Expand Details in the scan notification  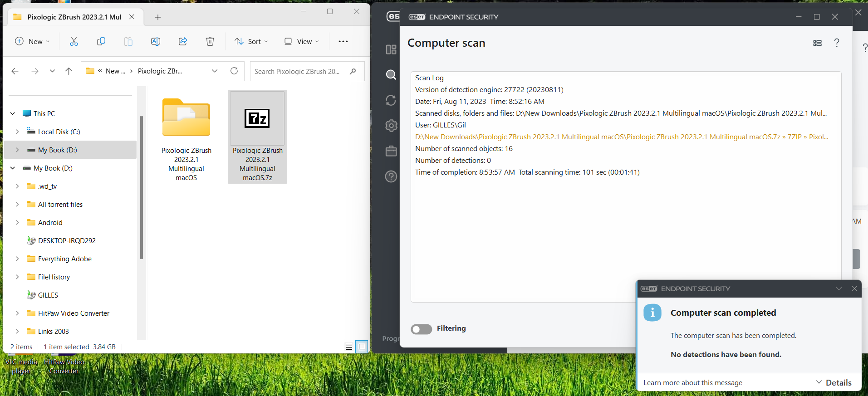834,382
